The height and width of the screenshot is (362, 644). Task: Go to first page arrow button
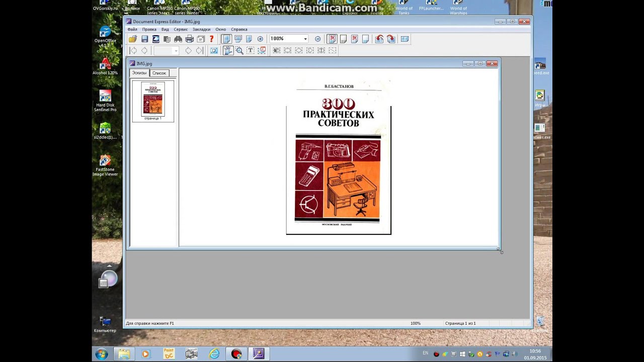coord(133,50)
